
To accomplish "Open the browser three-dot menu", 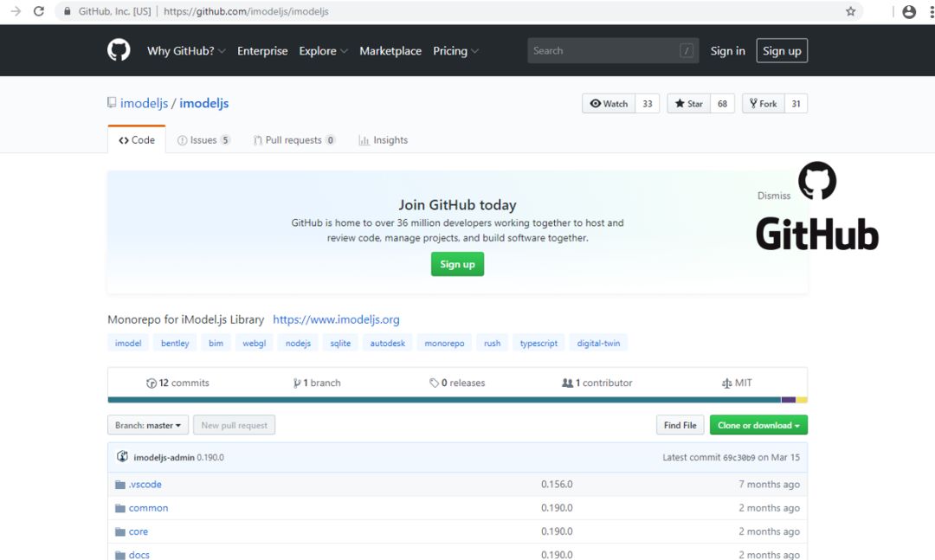I will (931, 11).
